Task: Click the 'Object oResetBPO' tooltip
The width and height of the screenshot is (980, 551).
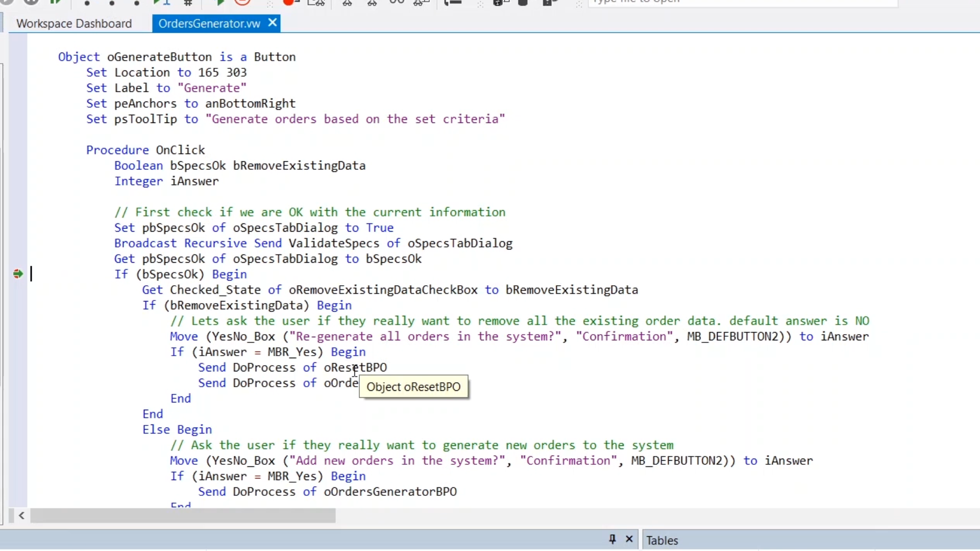Action: point(413,387)
